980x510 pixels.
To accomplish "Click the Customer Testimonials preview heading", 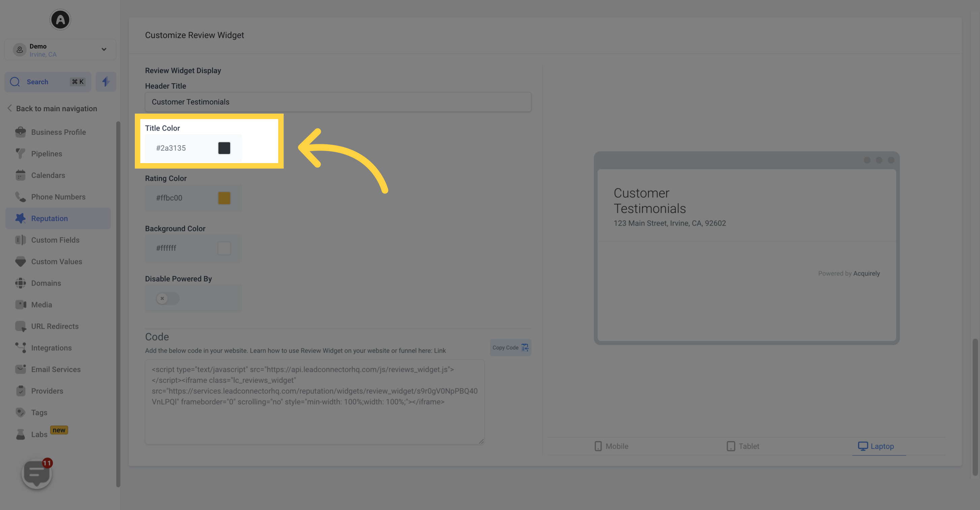I will pyautogui.click(x=649, y=201).
